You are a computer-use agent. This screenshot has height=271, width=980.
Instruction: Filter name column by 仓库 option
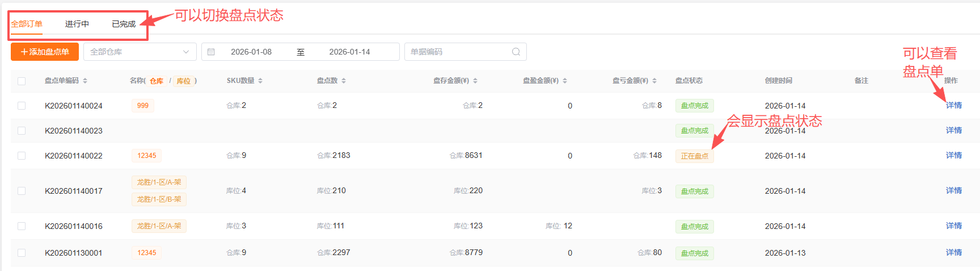[x=157, y=81]
